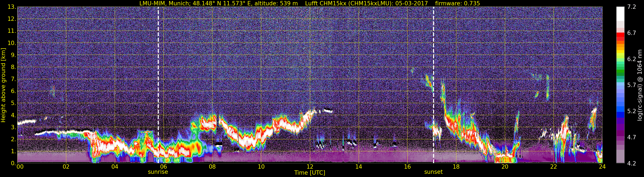Click the '5.' height axis tick label

(x=13, y=103)
